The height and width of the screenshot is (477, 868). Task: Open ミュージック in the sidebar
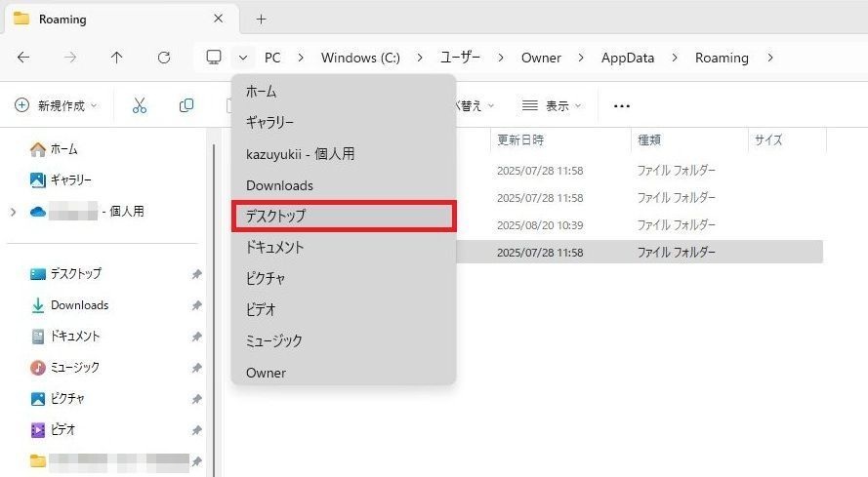click(74, 367)
